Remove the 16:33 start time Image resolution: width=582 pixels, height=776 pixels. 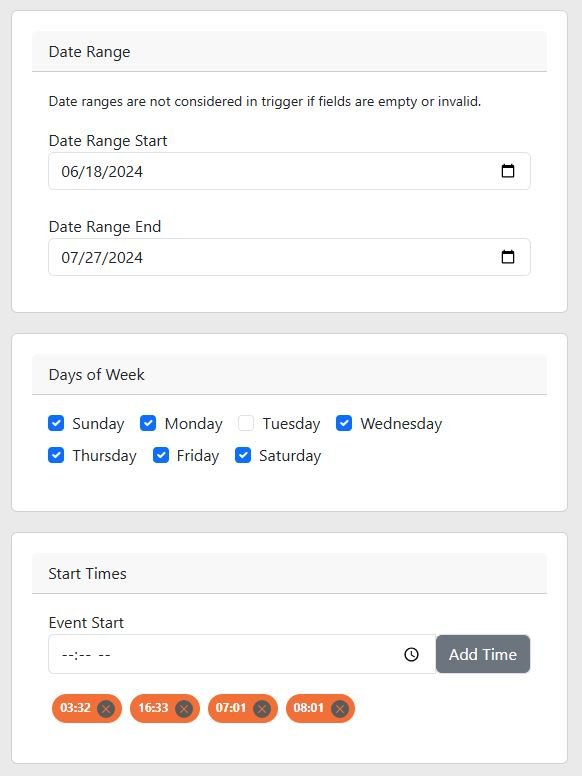point(184,709)
